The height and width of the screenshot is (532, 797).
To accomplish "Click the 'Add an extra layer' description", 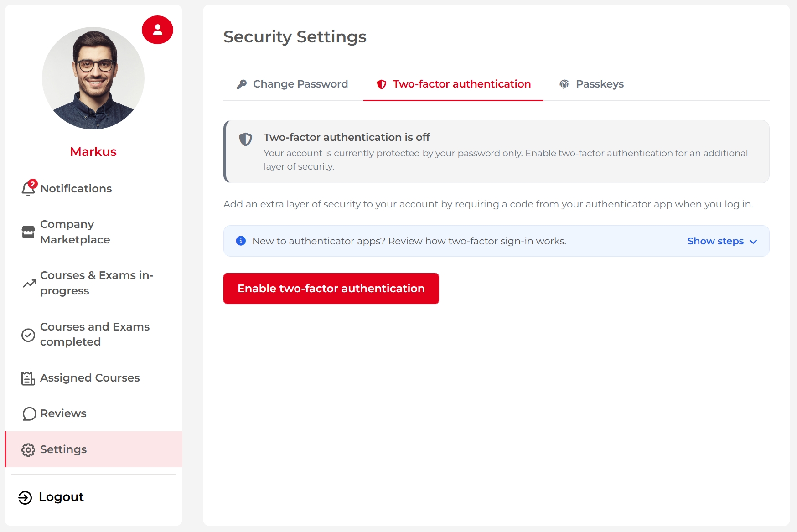I will coord(488,204).
